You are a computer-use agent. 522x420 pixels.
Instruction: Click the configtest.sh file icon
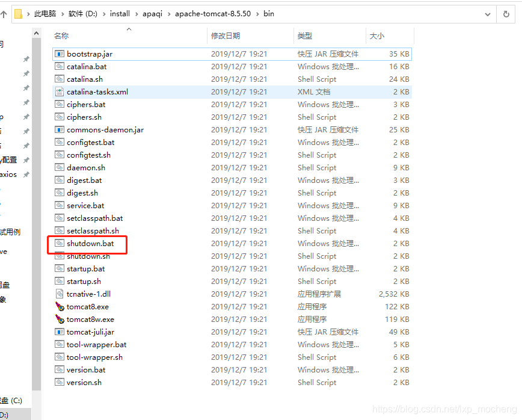click(60, 155)
